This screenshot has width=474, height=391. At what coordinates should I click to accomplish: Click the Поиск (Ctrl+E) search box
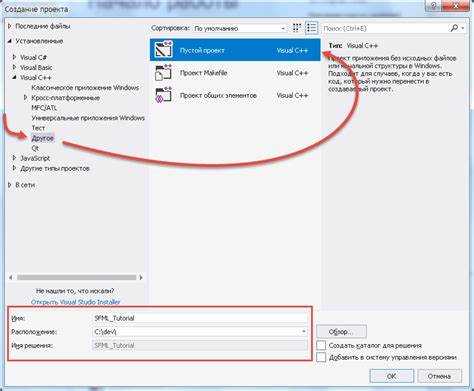pyautogui.click(x=385, y=28)
